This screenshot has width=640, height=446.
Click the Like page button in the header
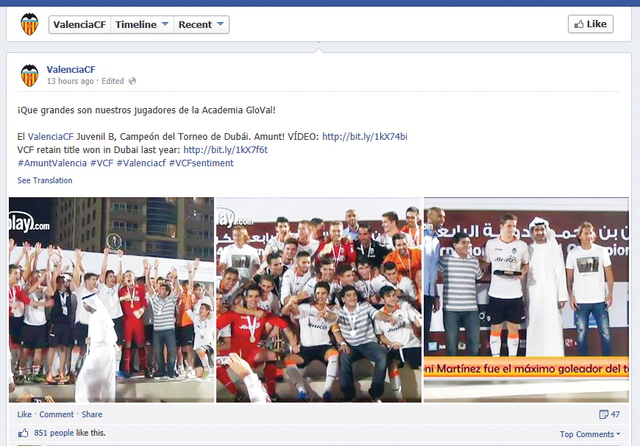click(591, 24)
